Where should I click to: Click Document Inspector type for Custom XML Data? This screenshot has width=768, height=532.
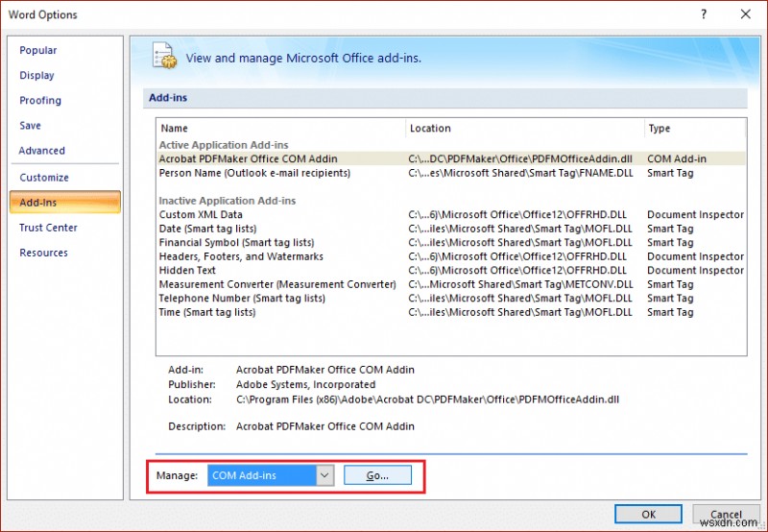pos(695,214)
